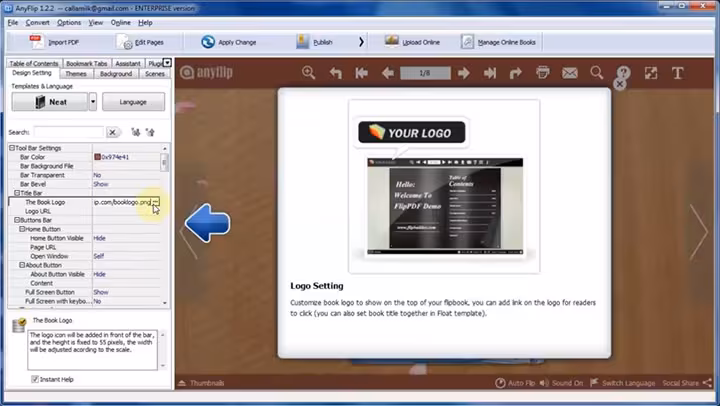Click the page number field 1/8
Screen dimensions: 720x406
click(x=425, y=73)
